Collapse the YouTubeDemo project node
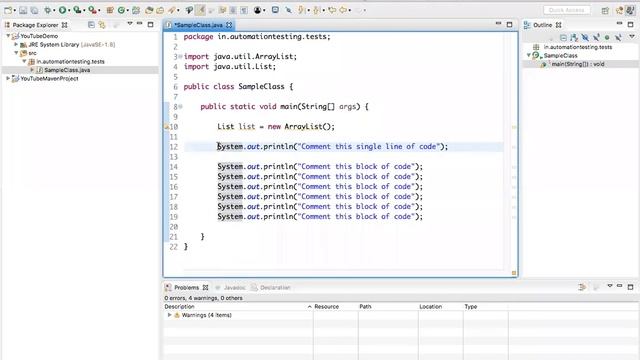 [8, 36]
